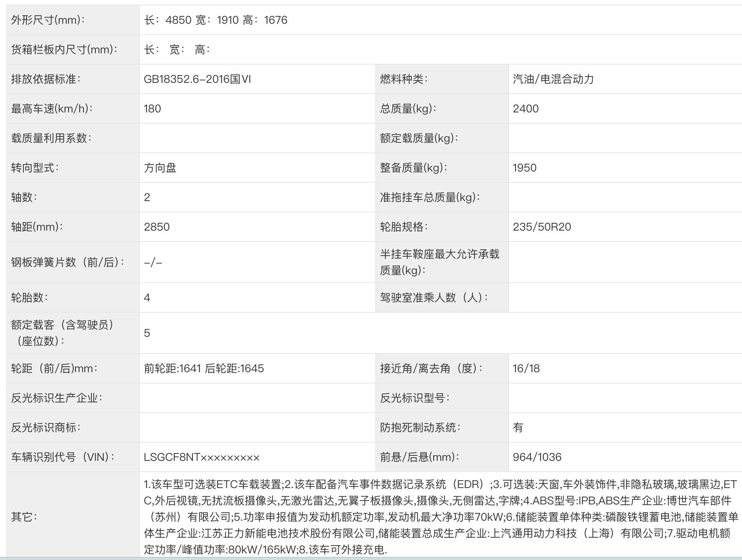Click the fuel type value 汽油/电混合动力
The image size is (742, 560).
point(553,79)
